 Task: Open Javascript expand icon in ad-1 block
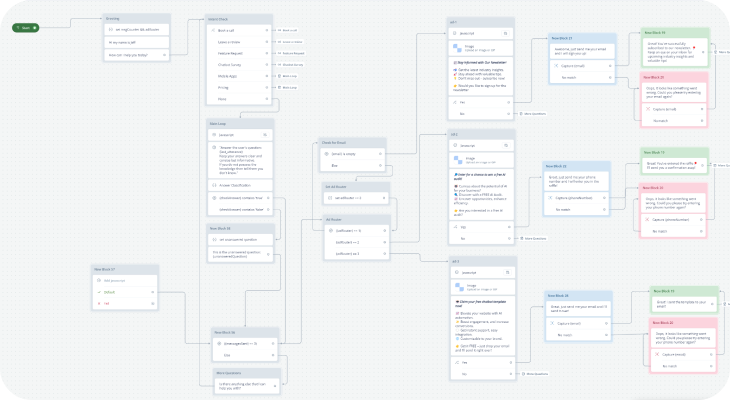[x=505, y=34]
